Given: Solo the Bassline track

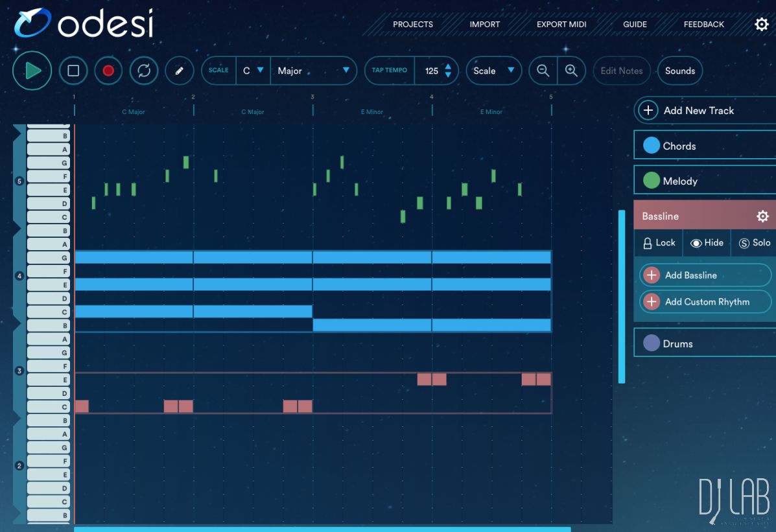Looking at the screenshot, I should pos(755,243).
